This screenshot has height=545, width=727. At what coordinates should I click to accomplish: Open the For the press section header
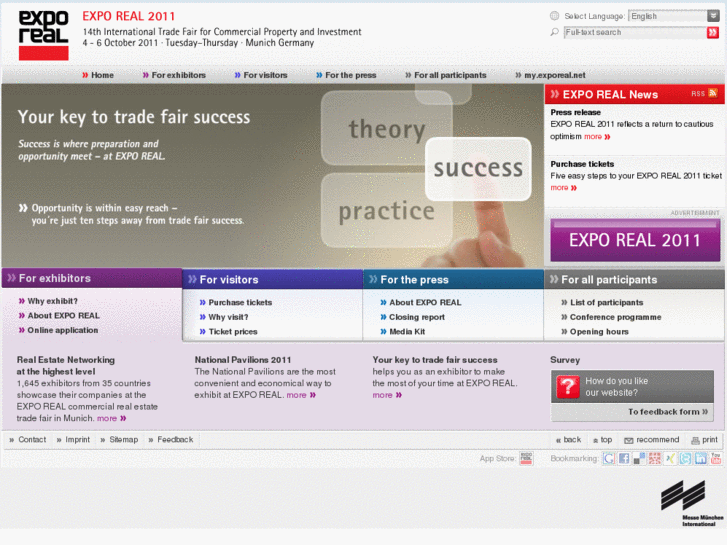click(x=453, y=279)
